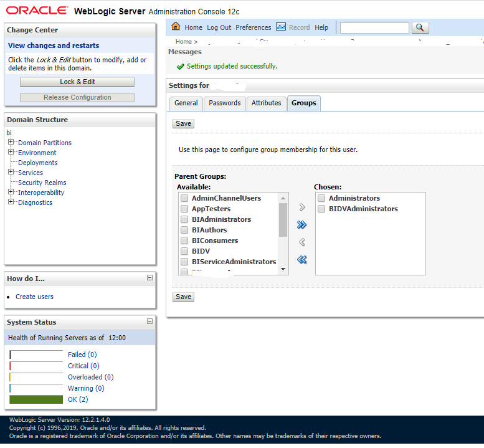This screenshot has height=448, width=484.
Task: Expand the Diagnostics tree node
Action: point(11,202)
